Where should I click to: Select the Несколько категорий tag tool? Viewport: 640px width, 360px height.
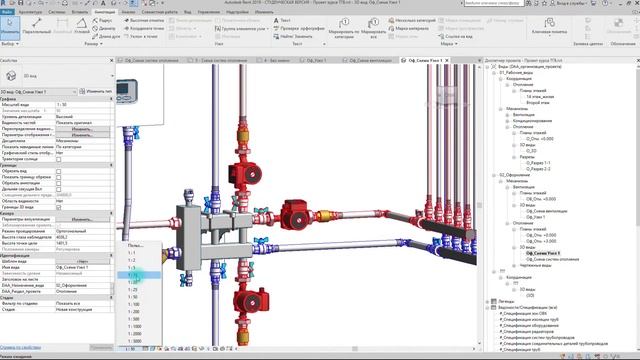[x=412, y=20]
